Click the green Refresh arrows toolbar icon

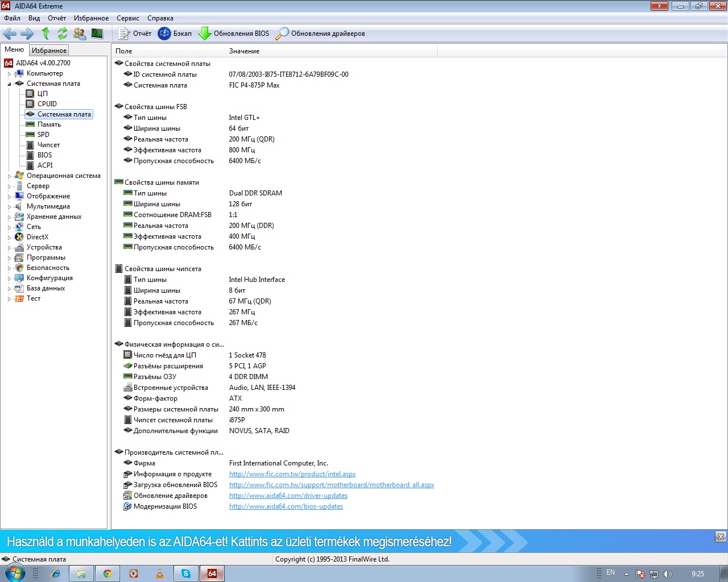click(63, 34)
